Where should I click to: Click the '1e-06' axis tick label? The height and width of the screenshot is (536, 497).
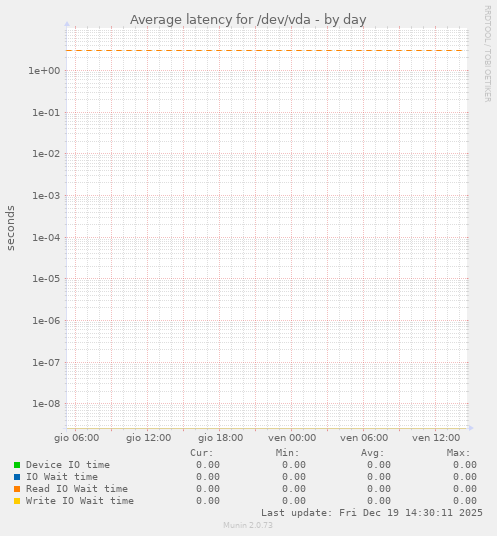coord(46,321)
